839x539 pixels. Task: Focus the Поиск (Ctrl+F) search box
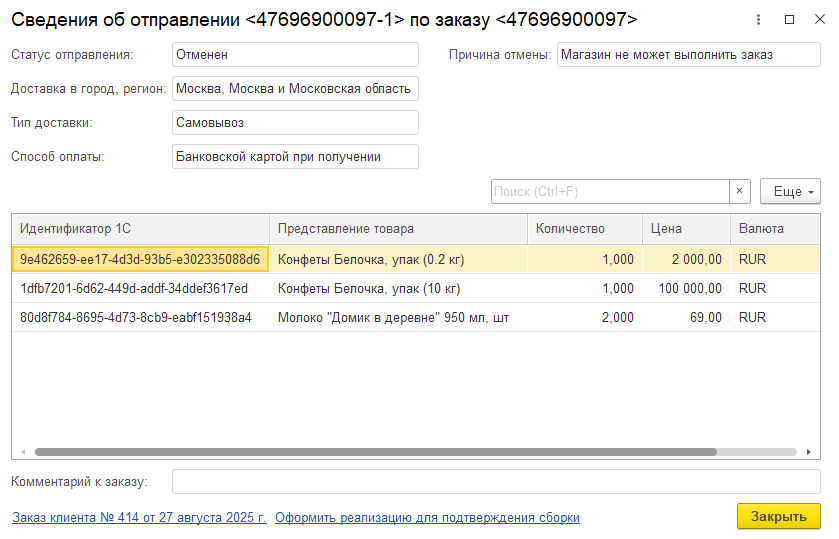(x=610, y=191)
